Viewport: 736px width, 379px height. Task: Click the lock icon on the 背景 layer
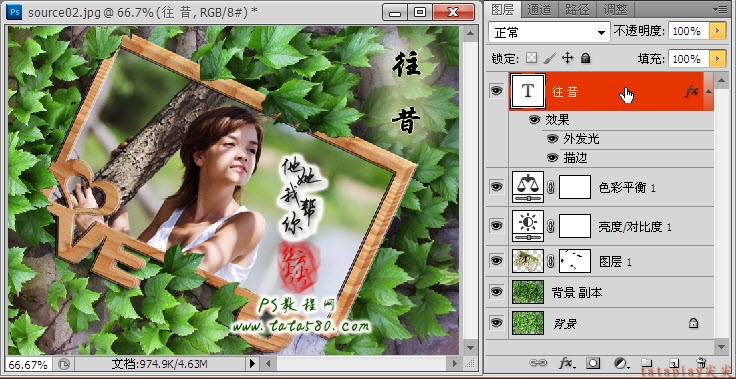(x=693, y=323)
